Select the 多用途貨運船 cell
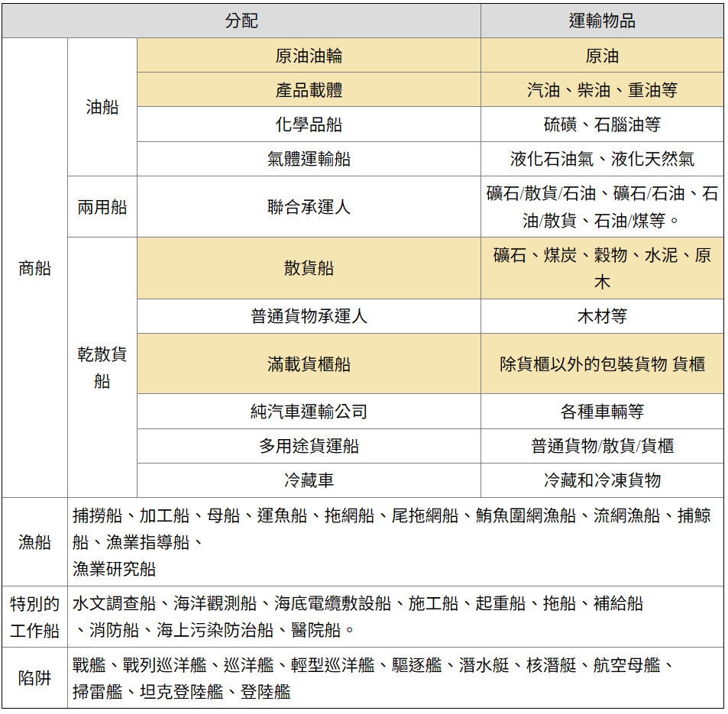Viewport: 728px width, 714px height. [309, 446]
